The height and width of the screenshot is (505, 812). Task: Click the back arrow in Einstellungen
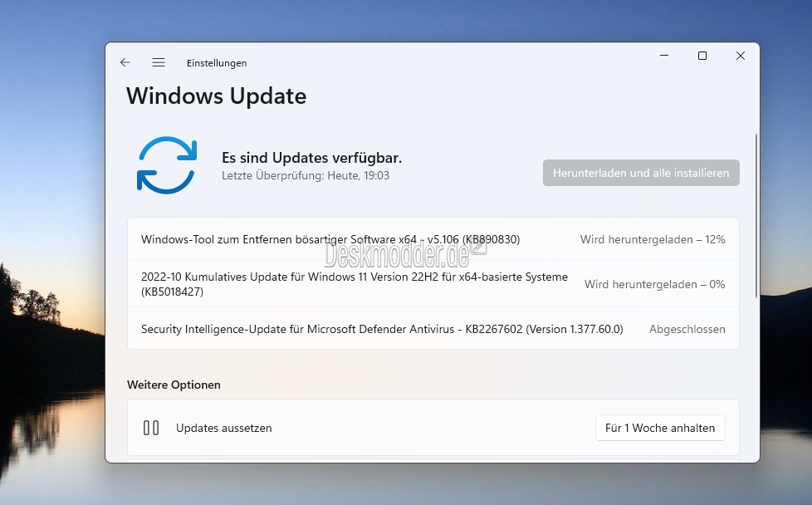(x=125, y=62)
